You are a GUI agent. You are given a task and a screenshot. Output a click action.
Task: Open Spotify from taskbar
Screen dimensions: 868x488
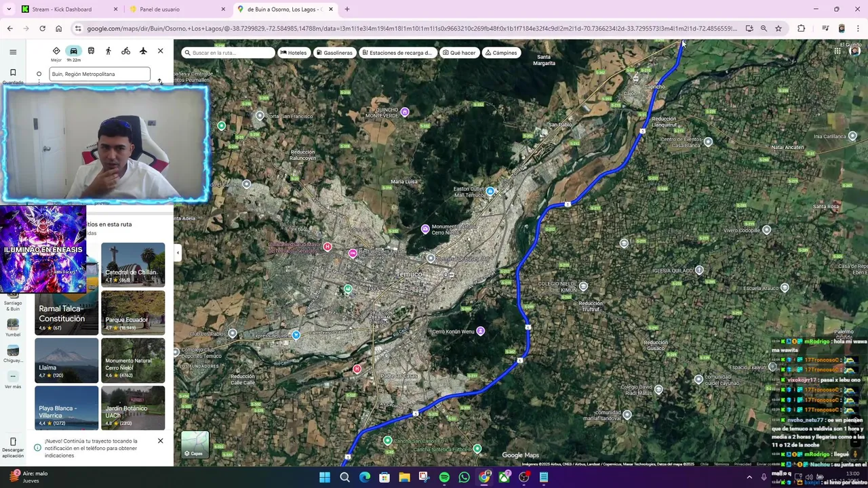tap(444, 477)
